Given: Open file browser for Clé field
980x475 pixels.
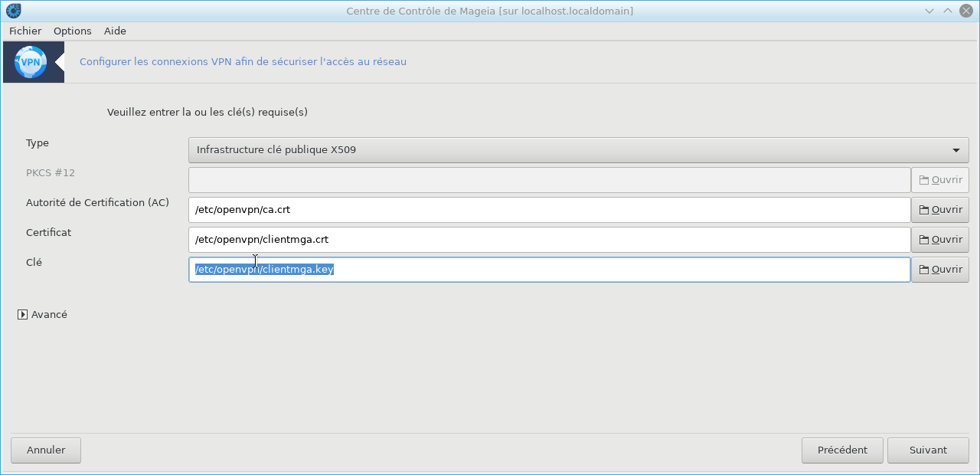Looking at the screenshot, I should (x=939, y=269).
